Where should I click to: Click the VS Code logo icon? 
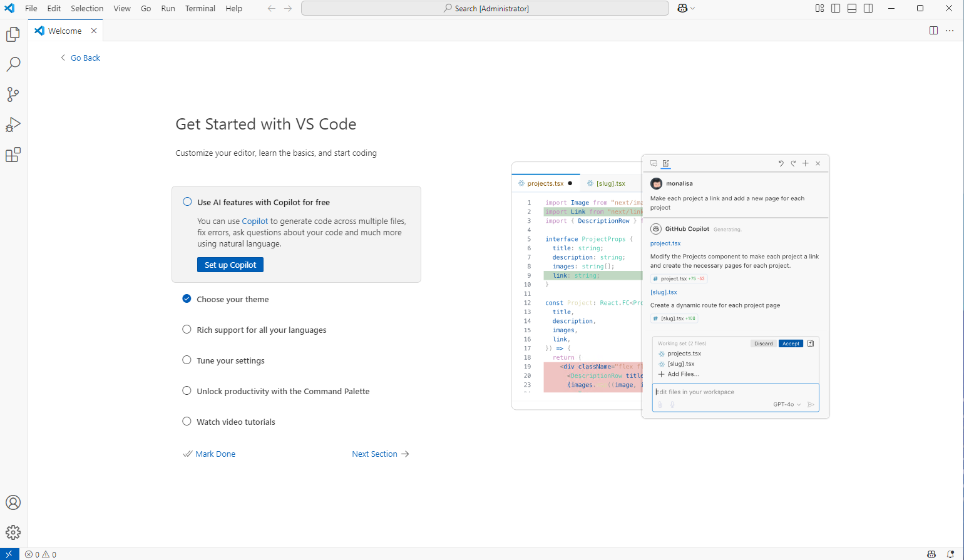pos(9,8)
